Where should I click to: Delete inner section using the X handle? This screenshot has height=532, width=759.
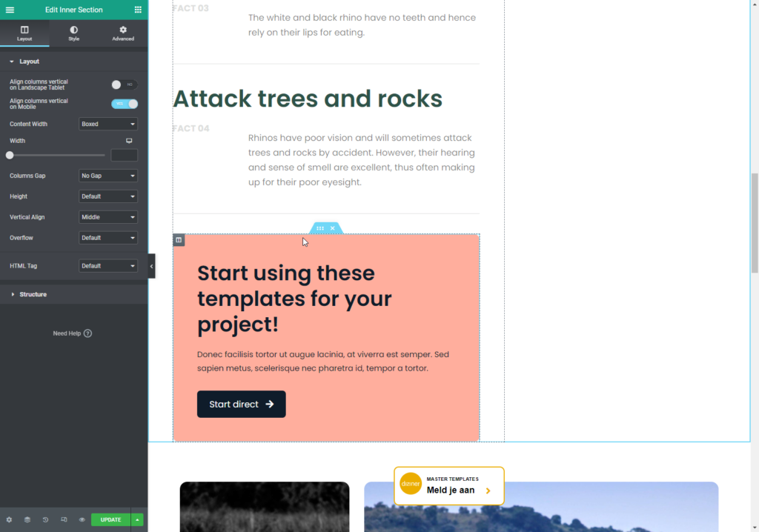pos(333,228)
